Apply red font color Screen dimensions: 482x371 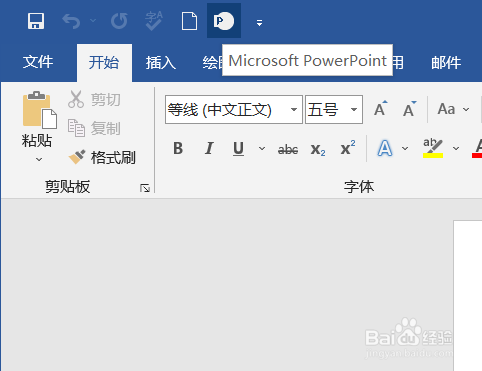point(477,148)
